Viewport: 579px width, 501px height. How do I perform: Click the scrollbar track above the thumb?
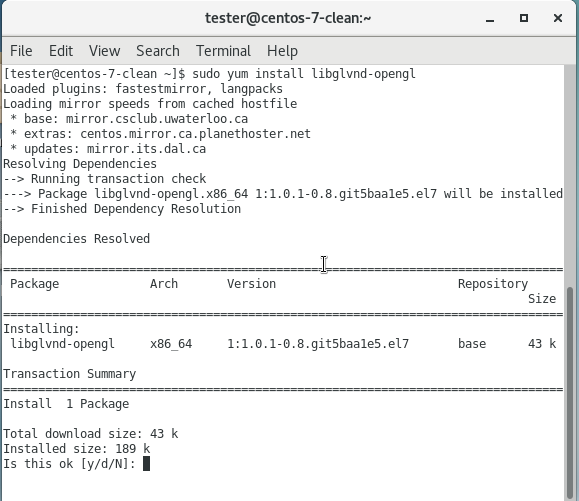tap(570, 175)
